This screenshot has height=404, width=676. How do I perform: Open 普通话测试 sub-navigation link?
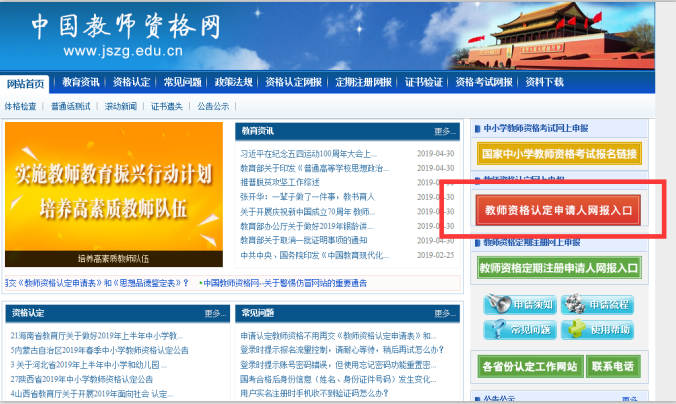click(x=70, y=105)
